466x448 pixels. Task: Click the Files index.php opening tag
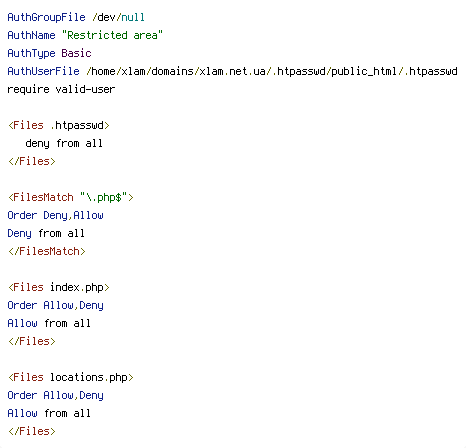(59, 287)
